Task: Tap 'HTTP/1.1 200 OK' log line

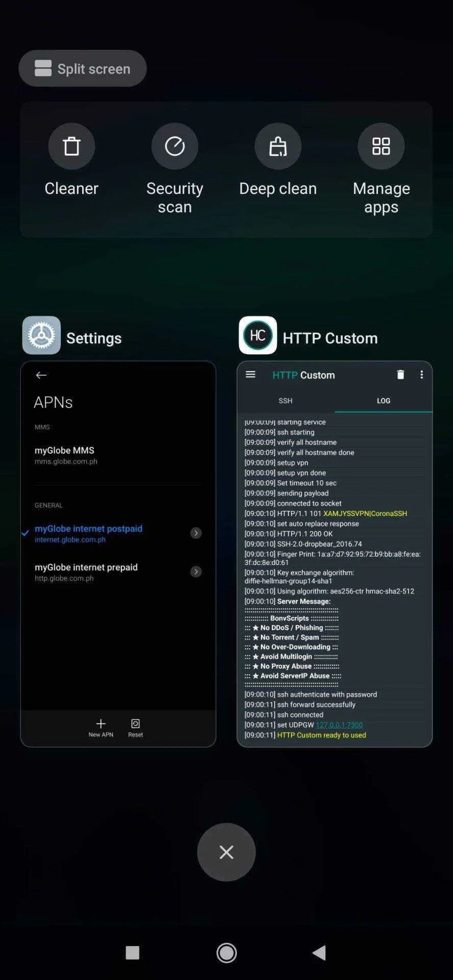Action: tap(289, 534)
